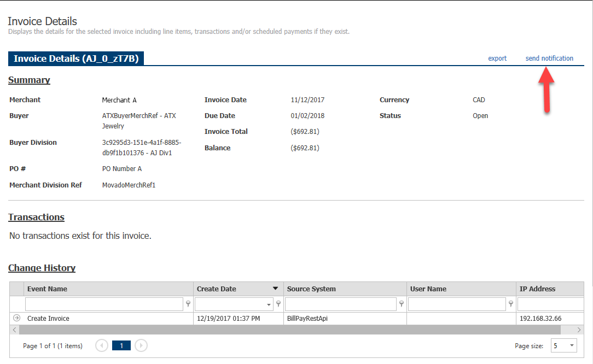Expand the Create Invoice row details
The height and width of the screenshot is (364, 593).
tap(16, 318)
